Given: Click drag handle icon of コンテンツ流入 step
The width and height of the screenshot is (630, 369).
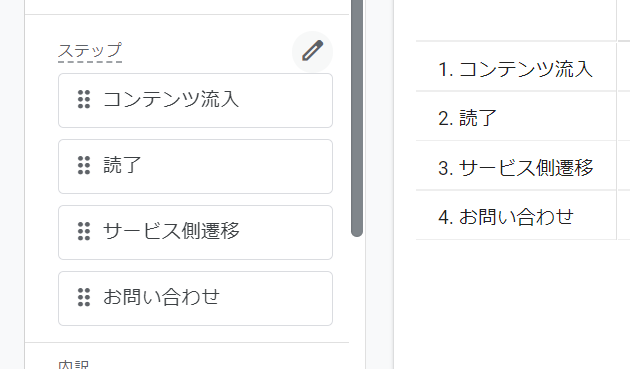Looking at the screenshot, I should click(x=84, y=99).
